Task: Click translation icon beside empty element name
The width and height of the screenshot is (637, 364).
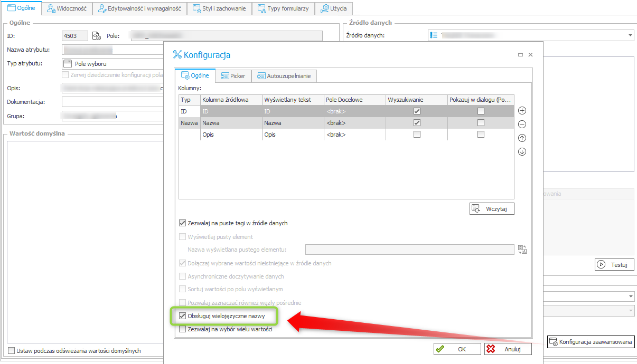Action: pyautogui.click(x=522, y=250)
